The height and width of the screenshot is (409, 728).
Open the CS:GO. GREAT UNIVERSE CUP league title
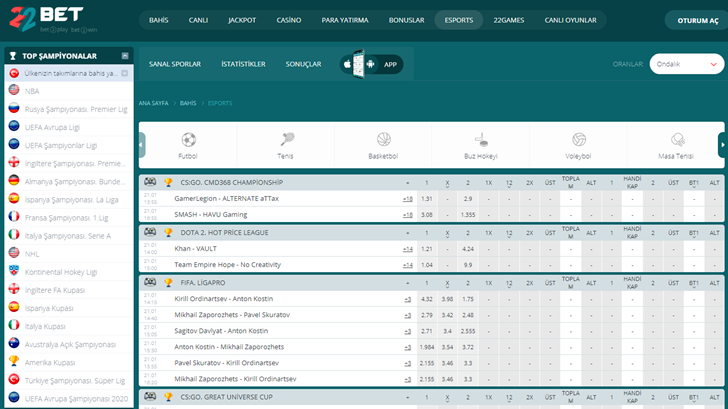(227, 397)
